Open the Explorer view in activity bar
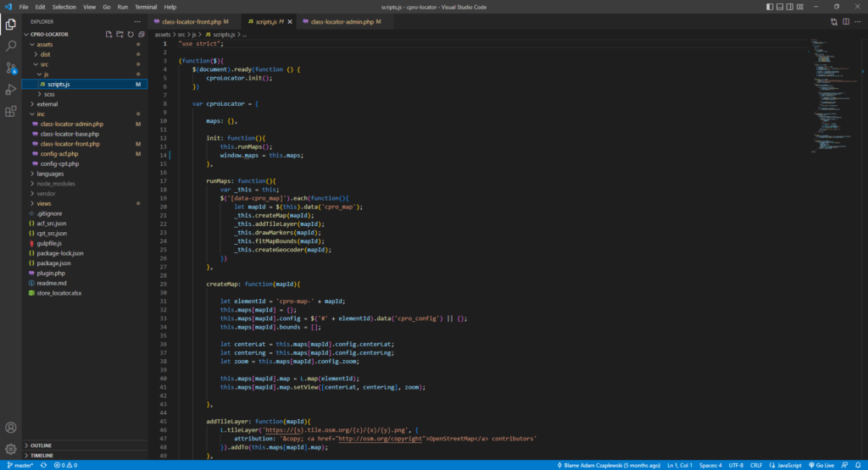This screenshot has height=470, width=868. click(10, 25)
